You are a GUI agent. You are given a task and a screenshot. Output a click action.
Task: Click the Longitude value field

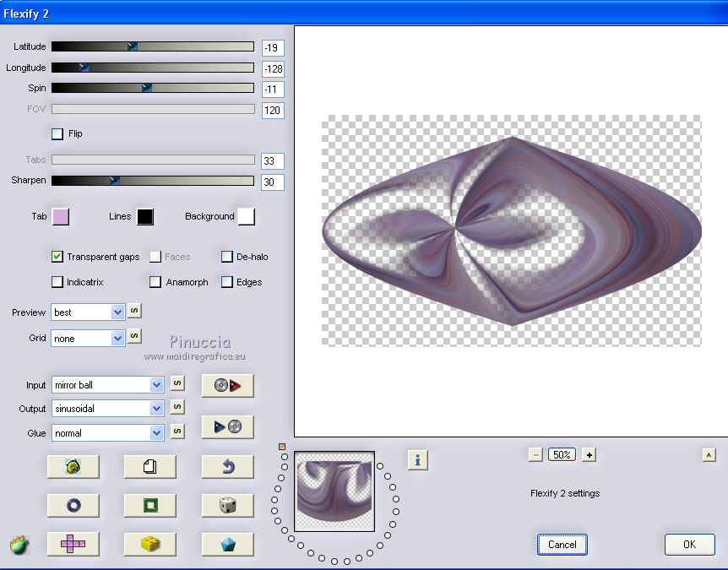(273, 69)
